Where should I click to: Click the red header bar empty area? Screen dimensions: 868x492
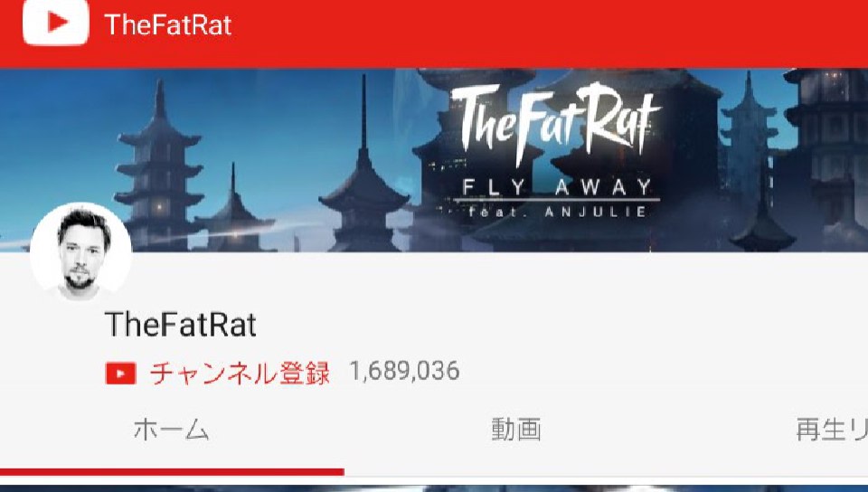pos(548,33)
